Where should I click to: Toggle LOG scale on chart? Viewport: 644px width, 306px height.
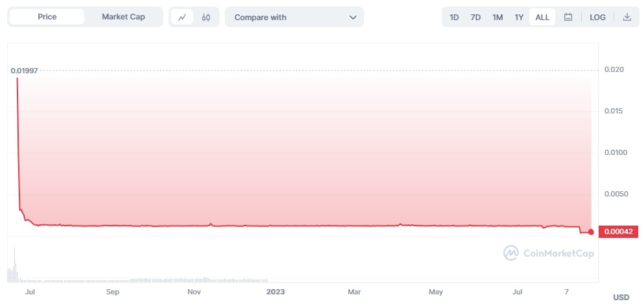pyautogui.click(x=597, y=18)
